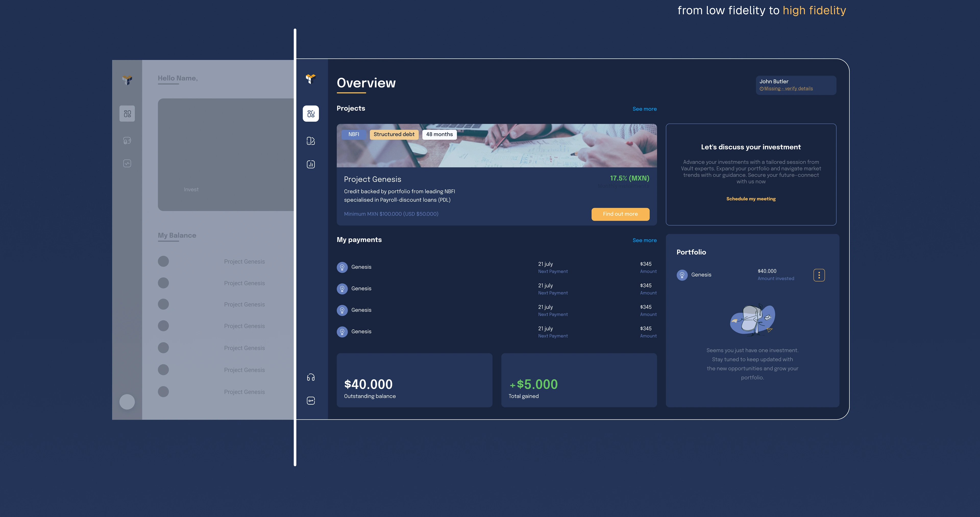The height and width of the screenshot is (517, 980).
Task: Select the dashboard overview sidebar icon
Action: click(311, 113)
